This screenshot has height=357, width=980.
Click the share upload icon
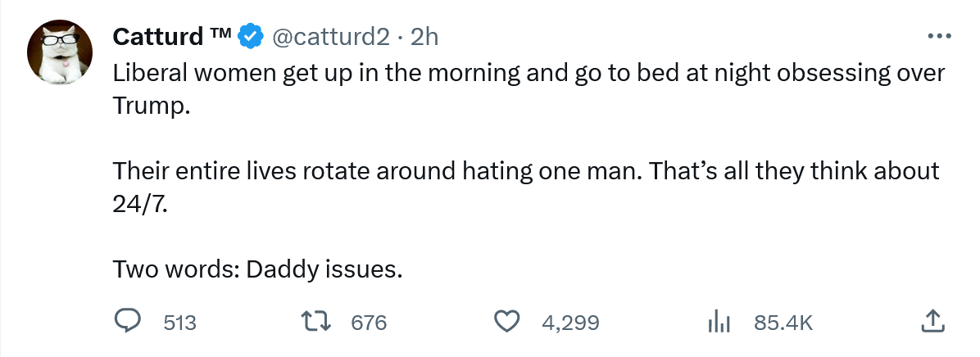pyautogui.click(x=932, y=322)
